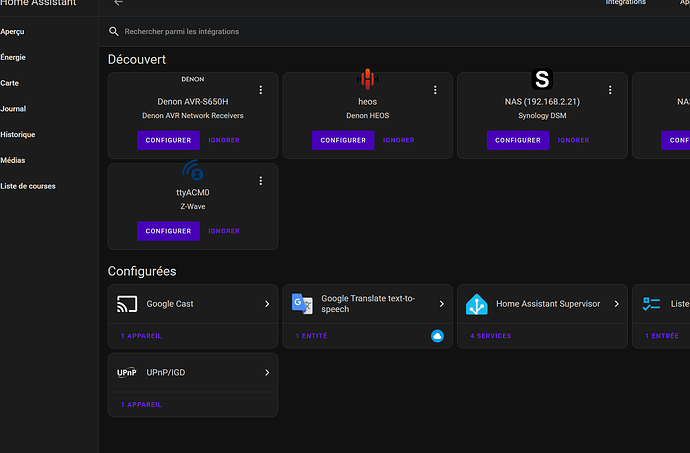
Task: Click the Home Assistant Supervisor title
Action: click(x=548, y=304)
